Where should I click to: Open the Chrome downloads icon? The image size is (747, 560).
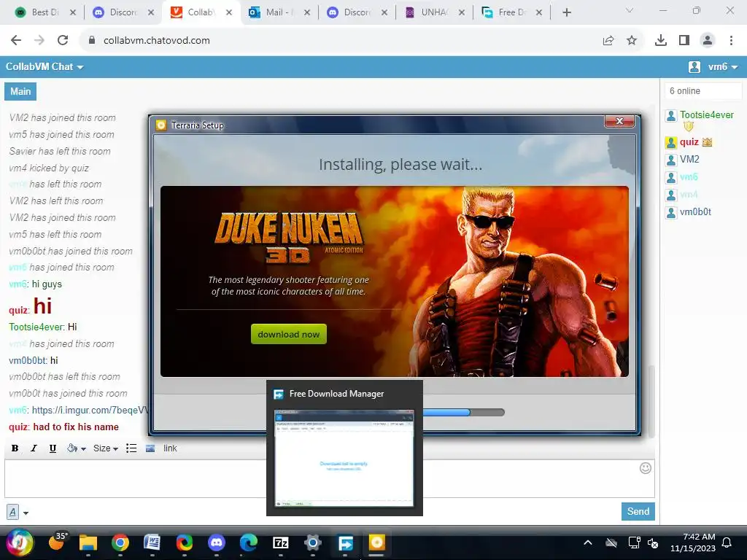660,41
